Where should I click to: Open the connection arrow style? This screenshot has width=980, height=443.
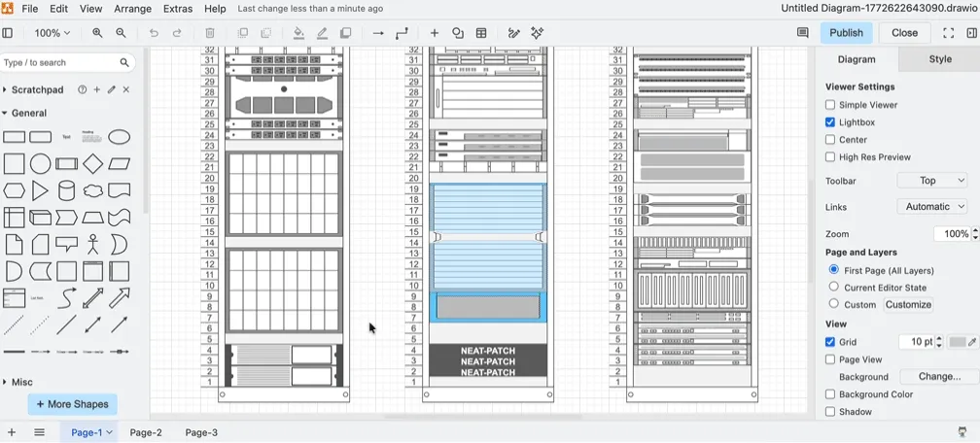click(378, 33)
